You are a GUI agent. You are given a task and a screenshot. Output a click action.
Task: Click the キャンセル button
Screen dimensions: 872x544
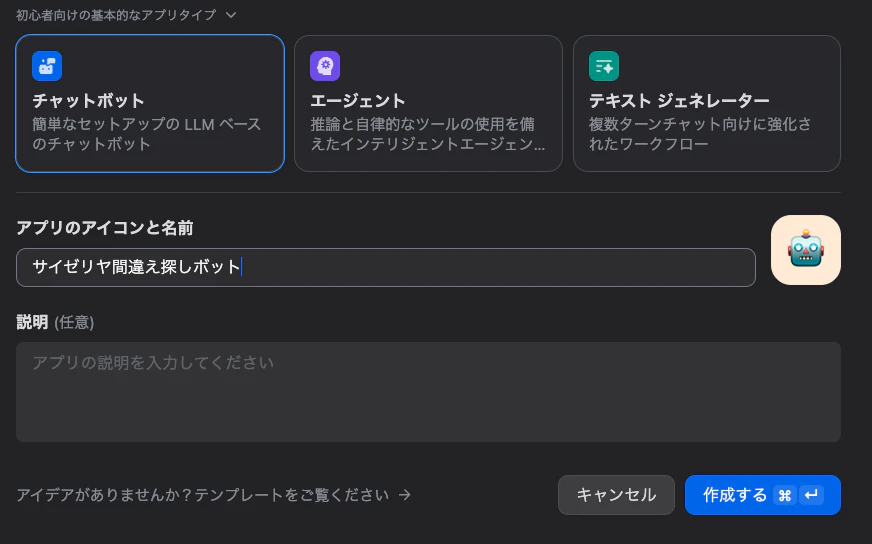(x=616, y=494)
